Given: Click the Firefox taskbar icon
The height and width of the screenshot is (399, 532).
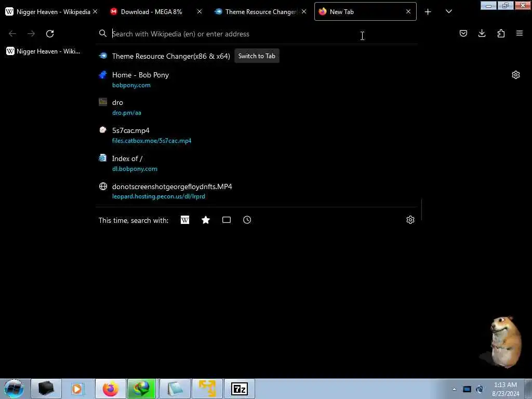Looking at the screenshot, I should pyautogui.click(x=111, y=389).
